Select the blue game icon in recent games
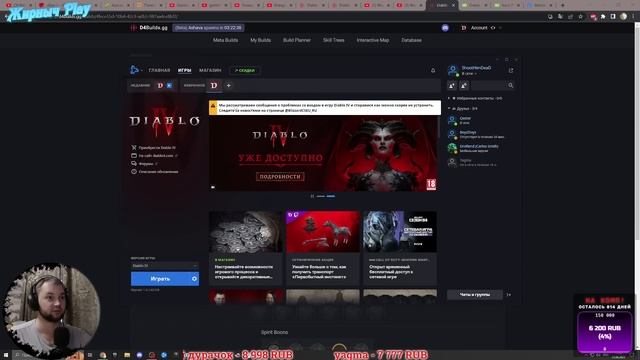The height and width of the screenshot is (360, 640). [x=169, y=85]
